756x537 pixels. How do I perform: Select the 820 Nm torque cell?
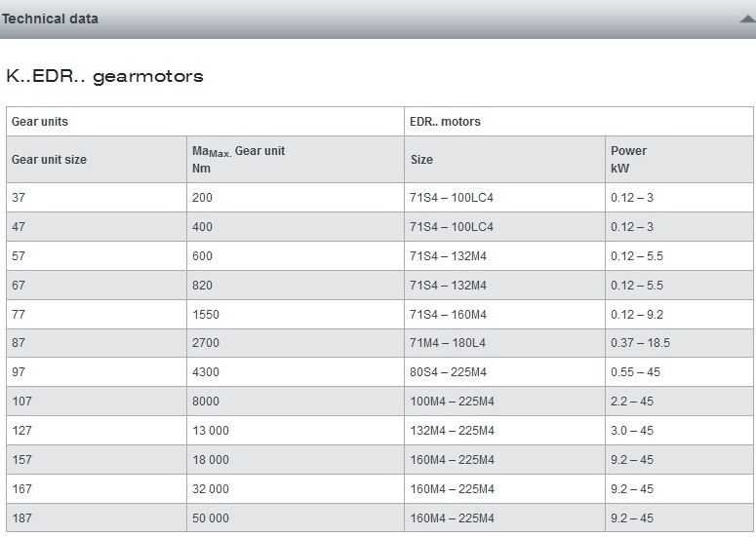(x=295, y=286)
